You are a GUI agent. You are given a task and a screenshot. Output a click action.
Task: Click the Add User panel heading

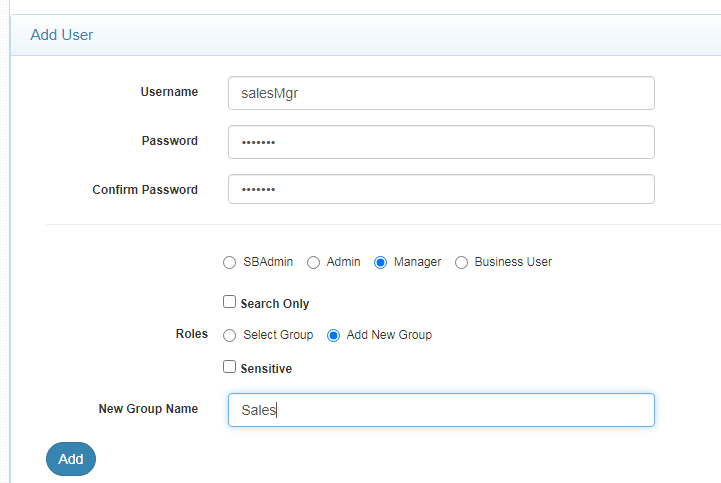point(62,35)
